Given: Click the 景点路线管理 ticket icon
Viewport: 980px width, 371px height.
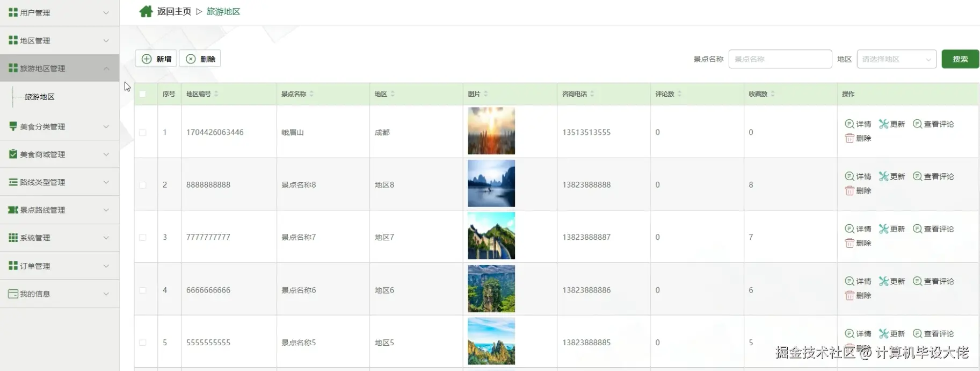Looking at the screenshot, I should coord(13,210).
